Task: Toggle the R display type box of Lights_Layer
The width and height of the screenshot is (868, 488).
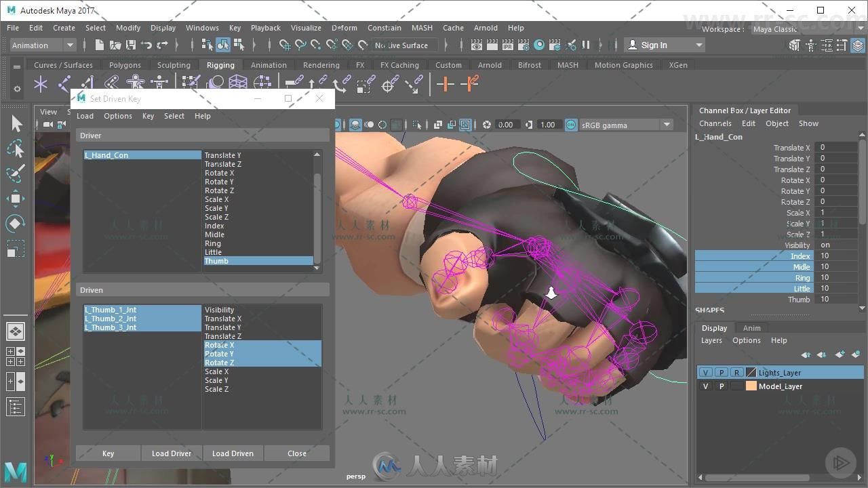Action: (x=736, y=372)
